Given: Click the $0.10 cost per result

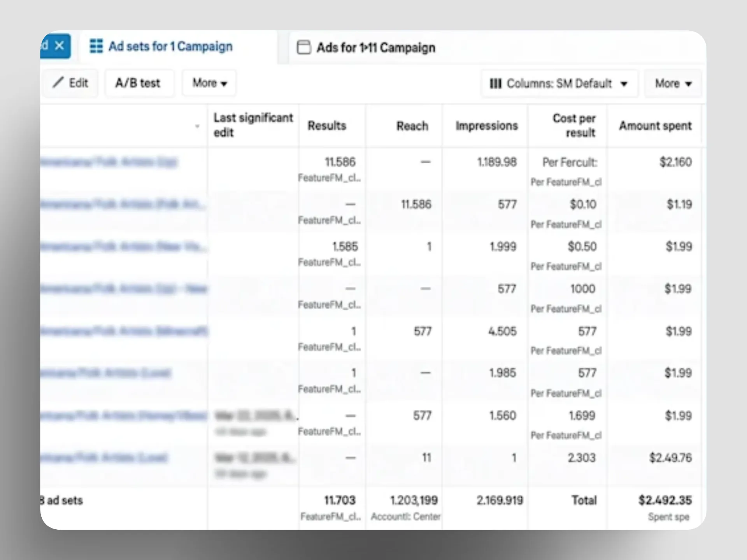Looking at the screenshot, I should (x=583, y=204).
